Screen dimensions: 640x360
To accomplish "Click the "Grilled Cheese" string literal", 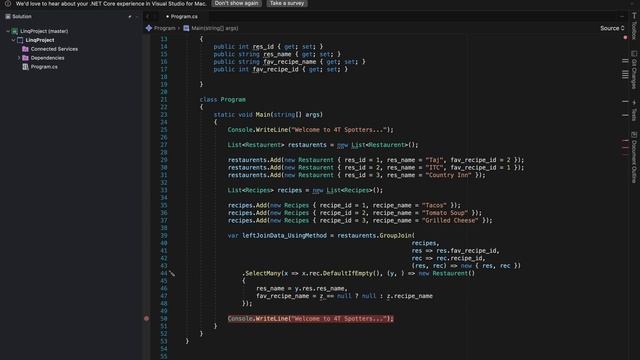I will point(450,220).
